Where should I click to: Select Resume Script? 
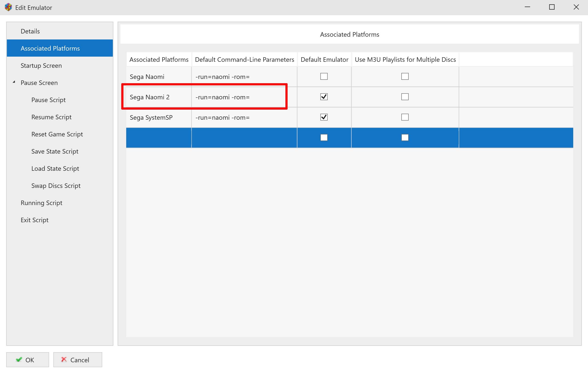(51, 117)
